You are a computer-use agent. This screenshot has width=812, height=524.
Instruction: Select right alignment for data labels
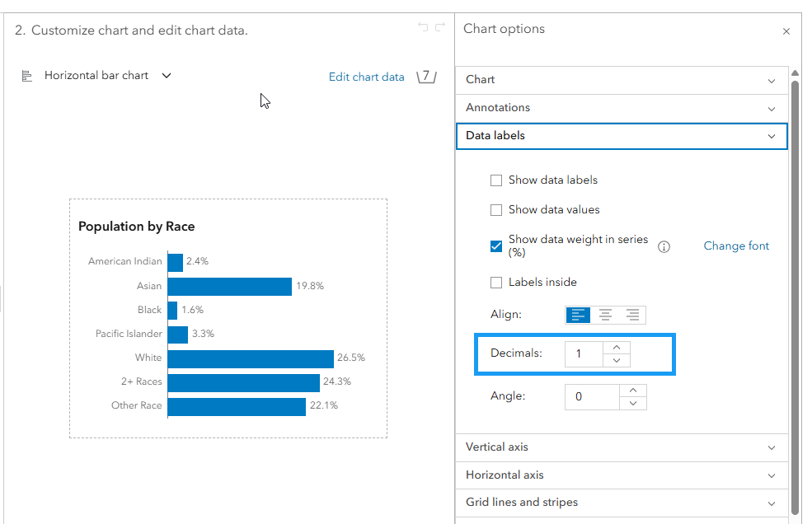pyautogui.click(x=632, y=315)
